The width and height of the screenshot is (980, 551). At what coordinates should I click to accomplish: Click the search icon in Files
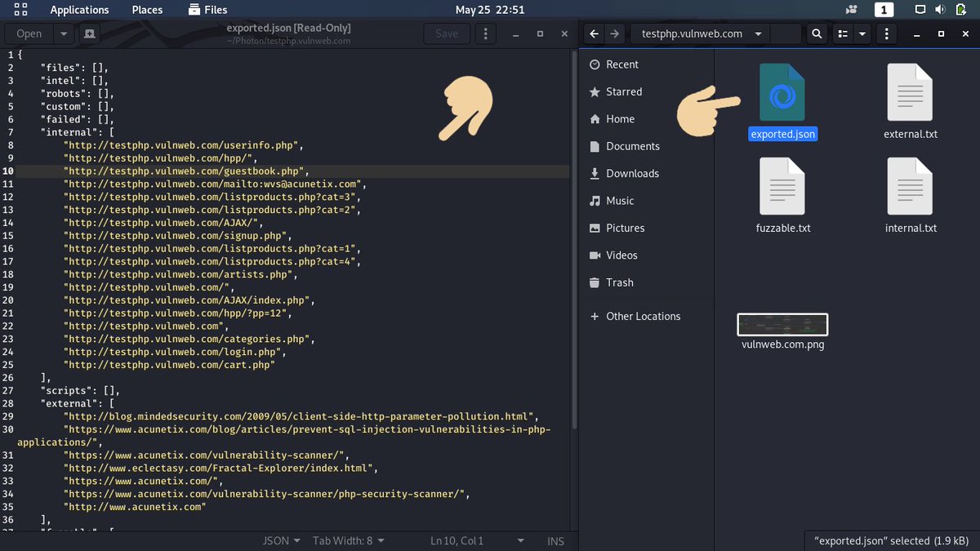pos(816,33)
